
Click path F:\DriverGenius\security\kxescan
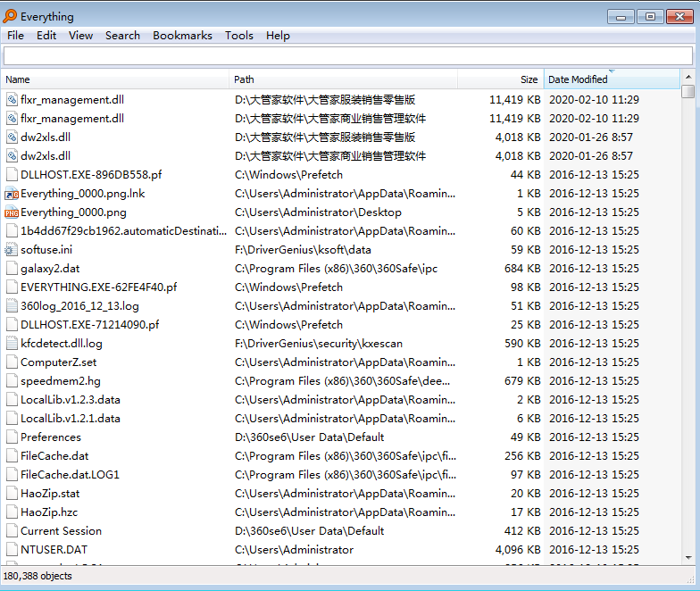319,344
